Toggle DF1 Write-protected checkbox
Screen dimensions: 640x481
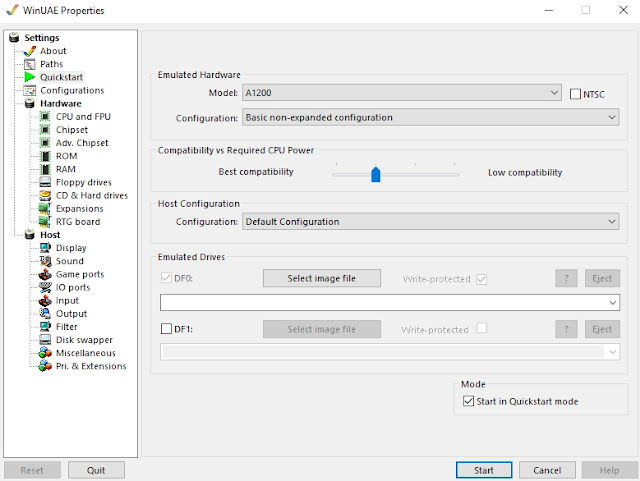point(482,328)
